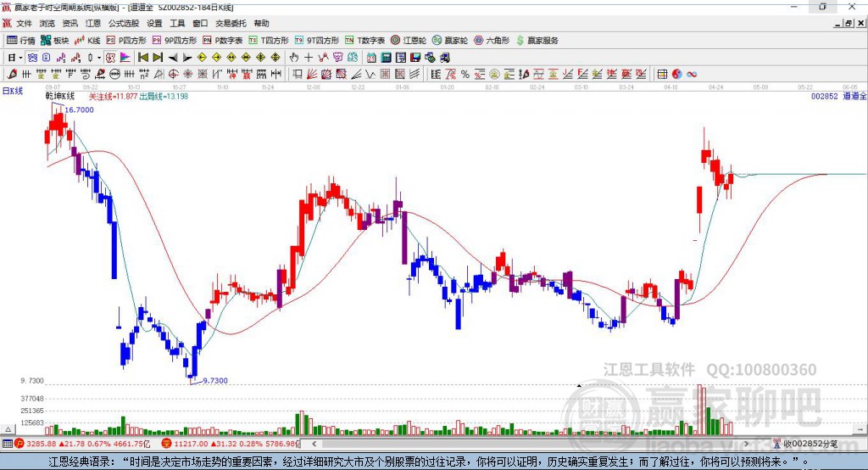Click the 9.7300 low price marker
The height and width of the screenshot is (470, 868).
tap(214, 381)
